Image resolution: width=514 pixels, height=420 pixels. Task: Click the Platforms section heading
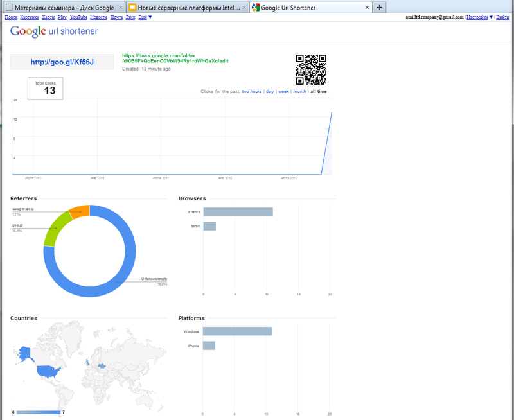(191, 318)
